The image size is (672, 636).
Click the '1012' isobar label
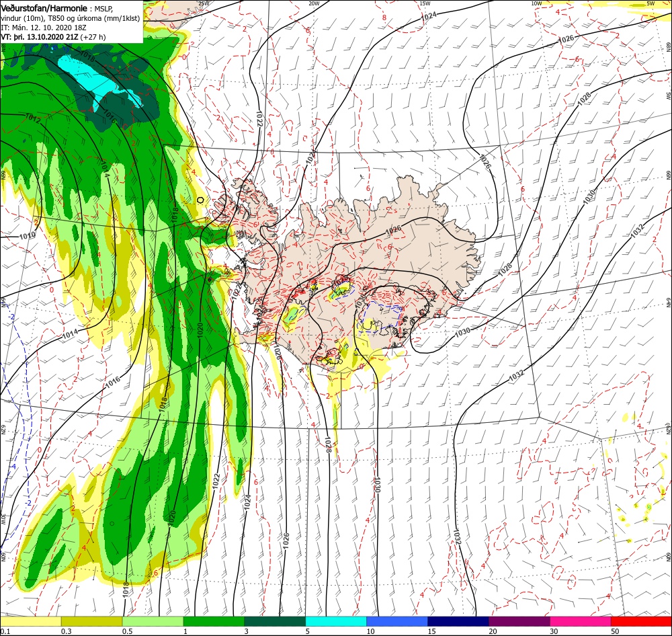tap(32, 118)
